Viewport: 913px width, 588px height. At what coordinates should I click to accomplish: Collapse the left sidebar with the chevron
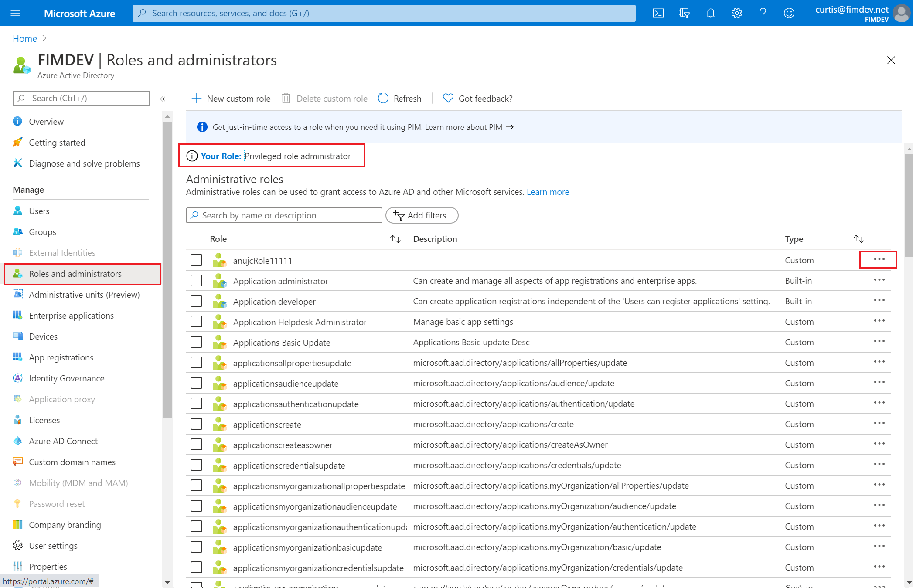coord(163,99)
